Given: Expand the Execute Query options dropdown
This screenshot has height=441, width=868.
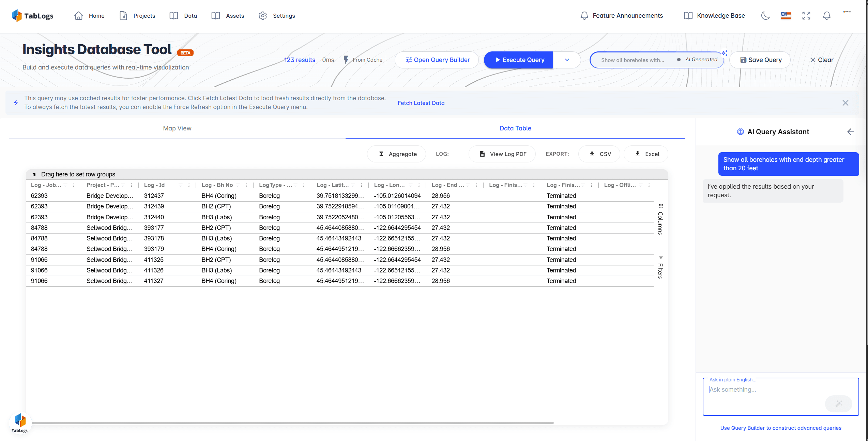Looking at the screenshot, I should (567, 60).
